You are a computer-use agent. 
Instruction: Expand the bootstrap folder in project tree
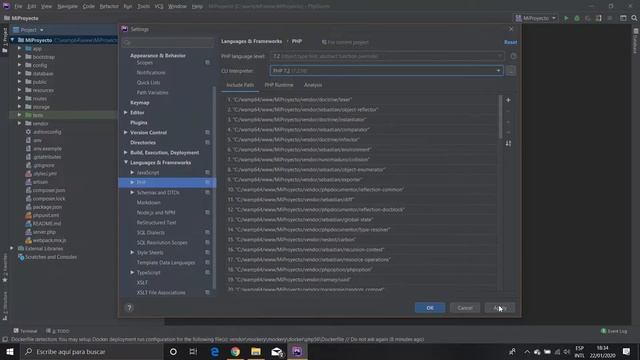(19, 57)
